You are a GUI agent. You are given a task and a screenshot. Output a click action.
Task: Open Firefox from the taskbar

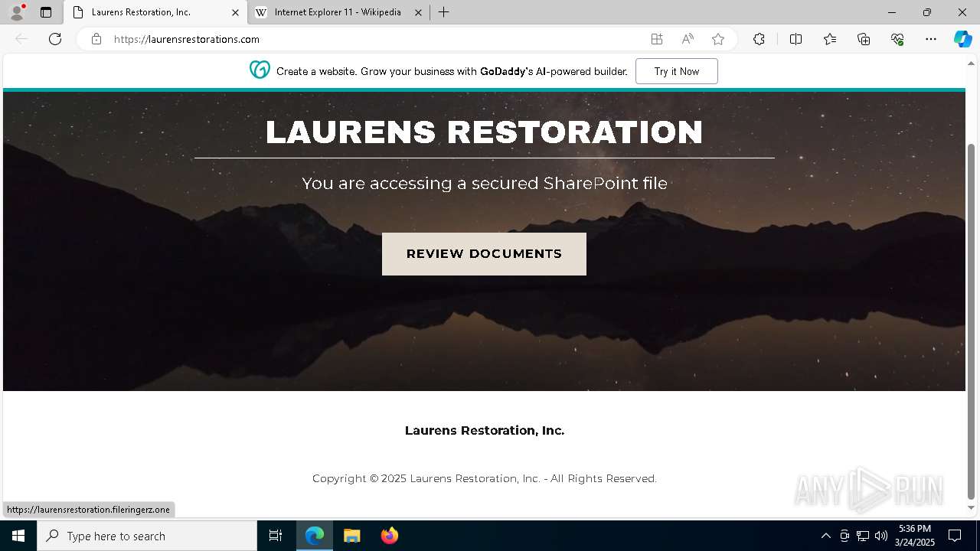click(x=389, y=536)
